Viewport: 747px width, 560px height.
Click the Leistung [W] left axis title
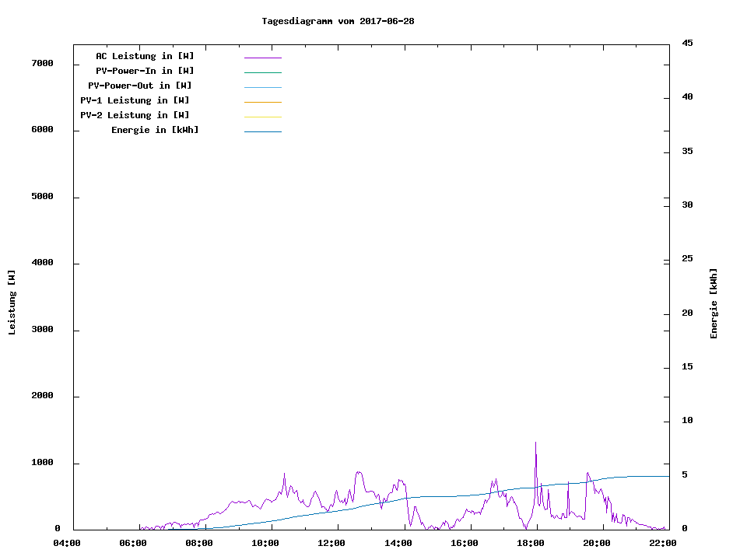click(x=12, y=303)
